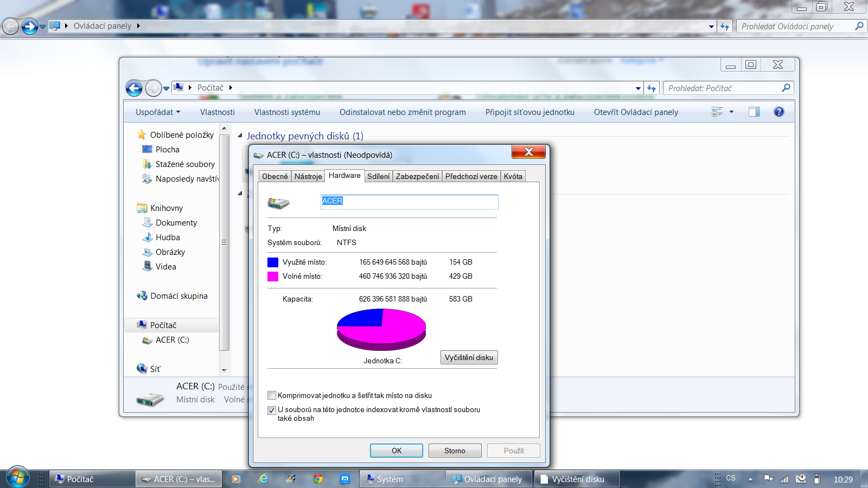Click the CS language indicator

click(x=731, y=478)
